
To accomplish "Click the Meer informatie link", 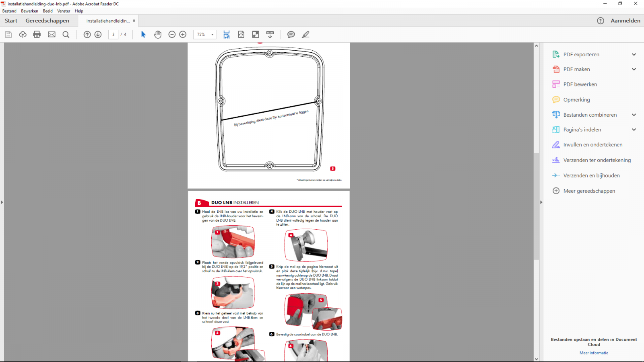I will (594, 353).
